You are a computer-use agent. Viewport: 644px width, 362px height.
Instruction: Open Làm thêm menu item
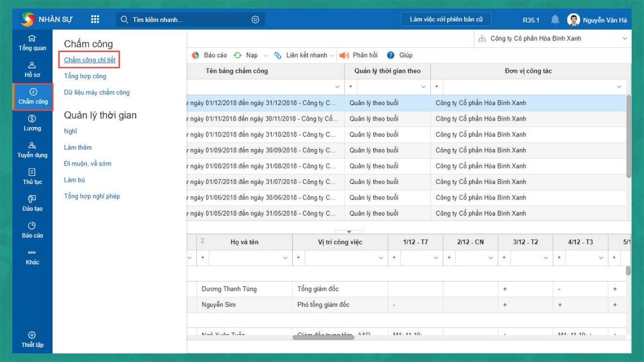tap(78, 147)
